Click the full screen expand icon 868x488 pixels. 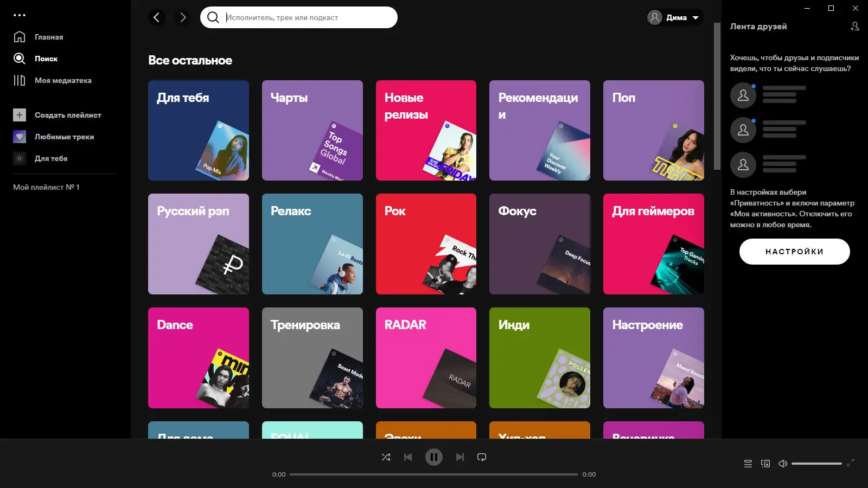851,463
